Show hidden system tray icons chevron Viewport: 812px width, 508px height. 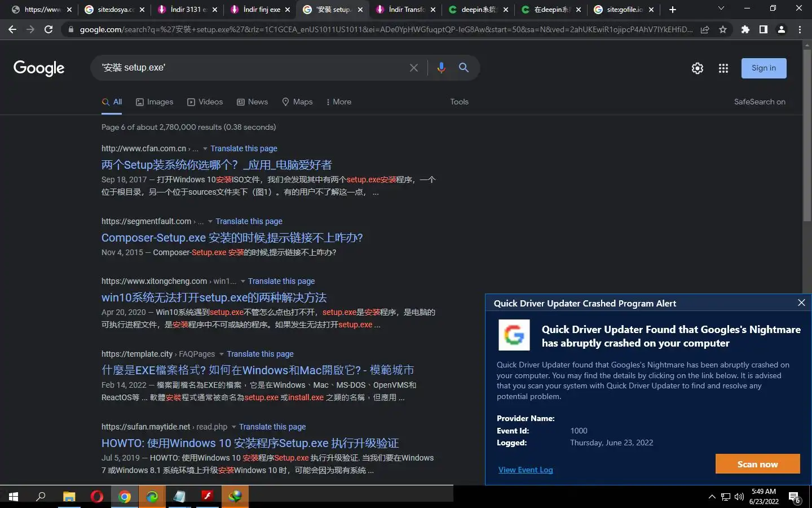[712, 497]
